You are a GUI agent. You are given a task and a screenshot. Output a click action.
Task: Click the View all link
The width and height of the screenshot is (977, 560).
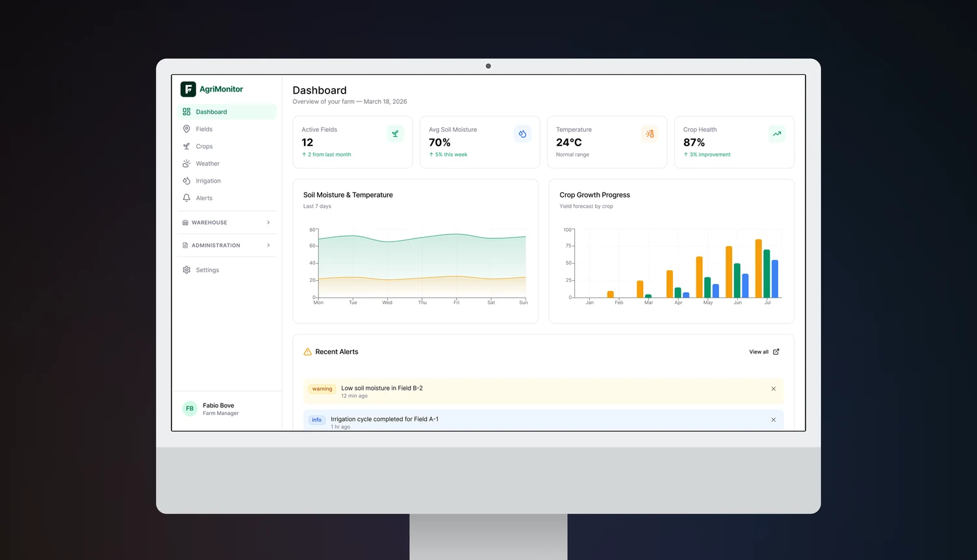point(759,352)
